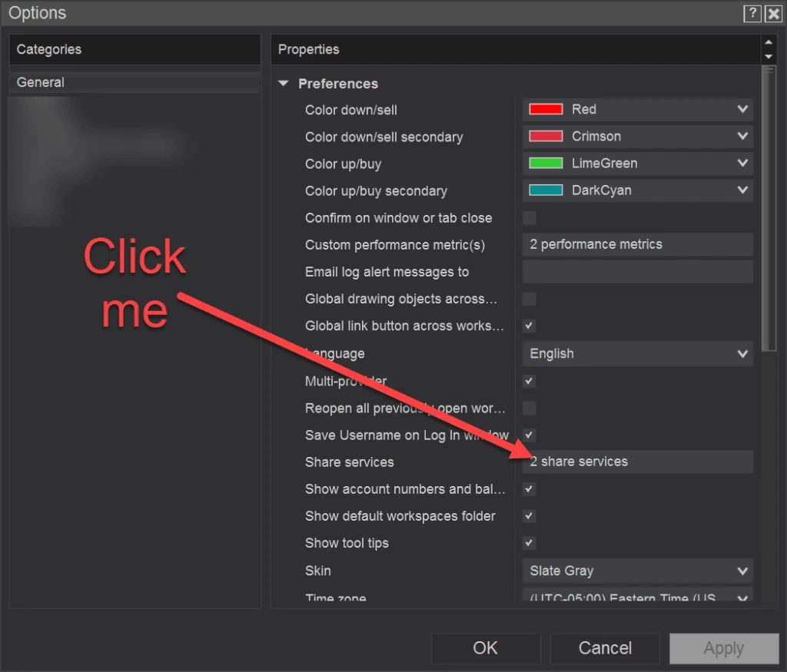Click the Share services label
The height and width of the screenshot is (672, 787).
(350, 462)
